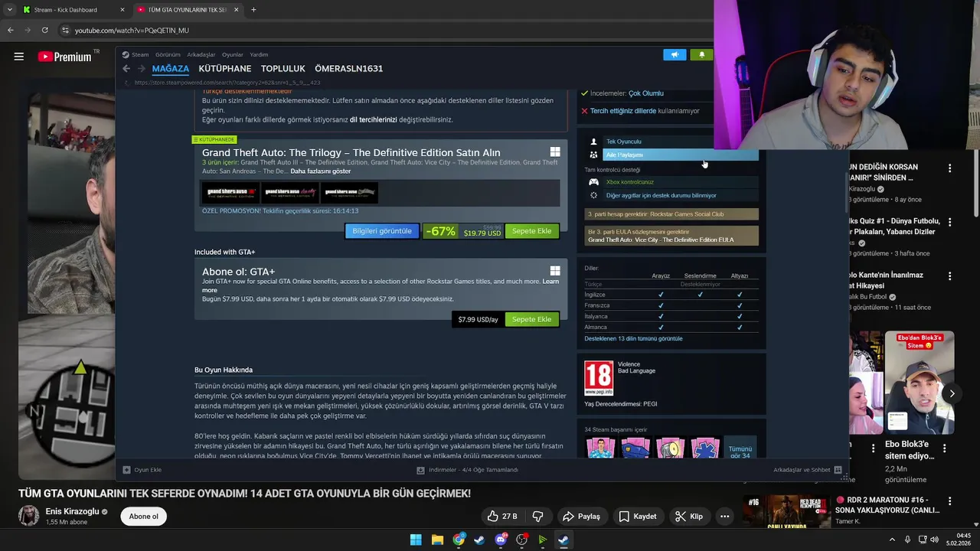980x551 pixels.
Task: Open more actions ellipsis below the video
Action: coord(724,517)
